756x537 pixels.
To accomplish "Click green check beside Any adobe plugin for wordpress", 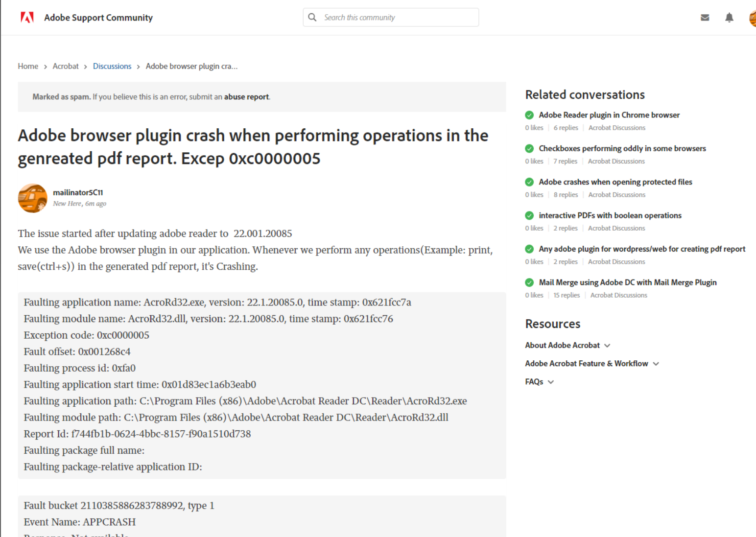I will (529, 249).
